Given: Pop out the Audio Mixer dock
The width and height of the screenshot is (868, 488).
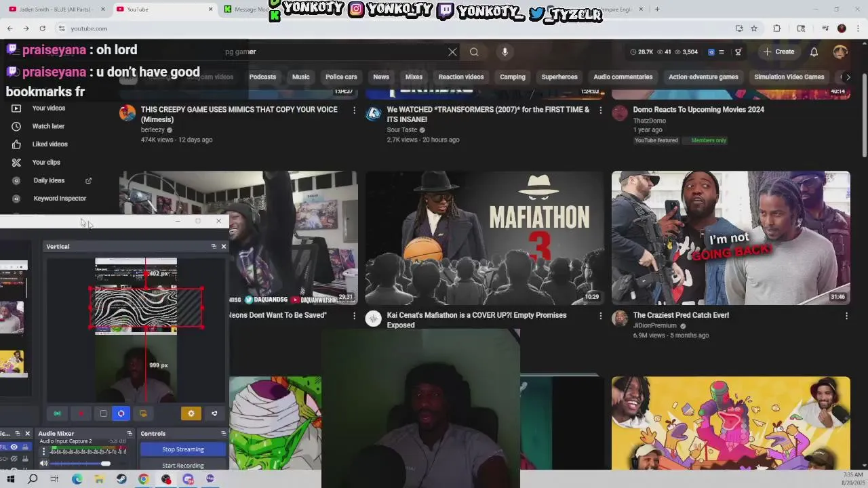Looking at the screenshot, I should click(x=128, y=433).
